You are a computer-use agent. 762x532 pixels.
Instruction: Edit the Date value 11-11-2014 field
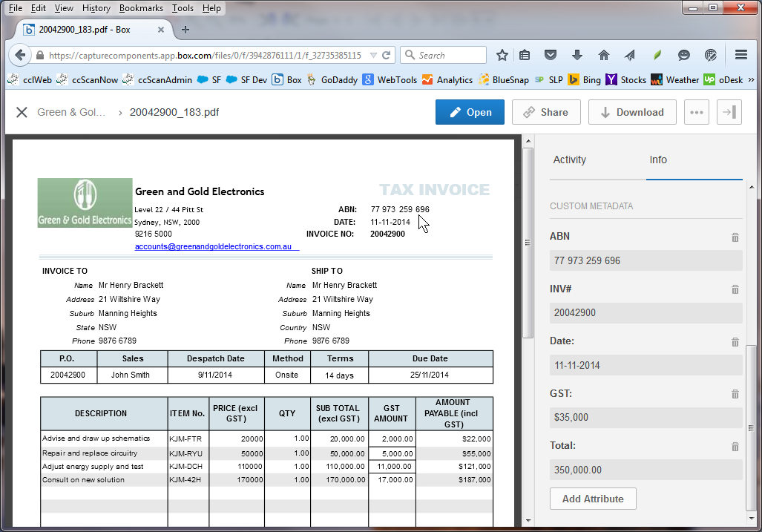coord(646,365)
